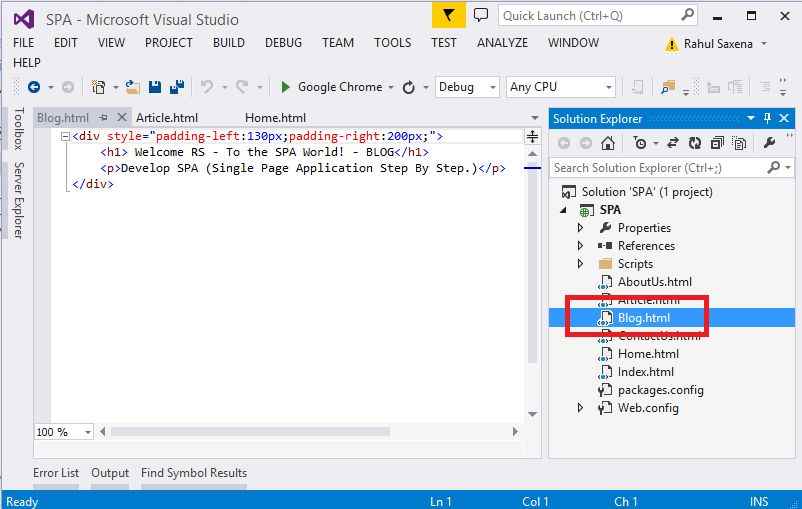Toggle pin on the Blog.html tab
This screenshot has height=509, width=802.
point(103,118)
